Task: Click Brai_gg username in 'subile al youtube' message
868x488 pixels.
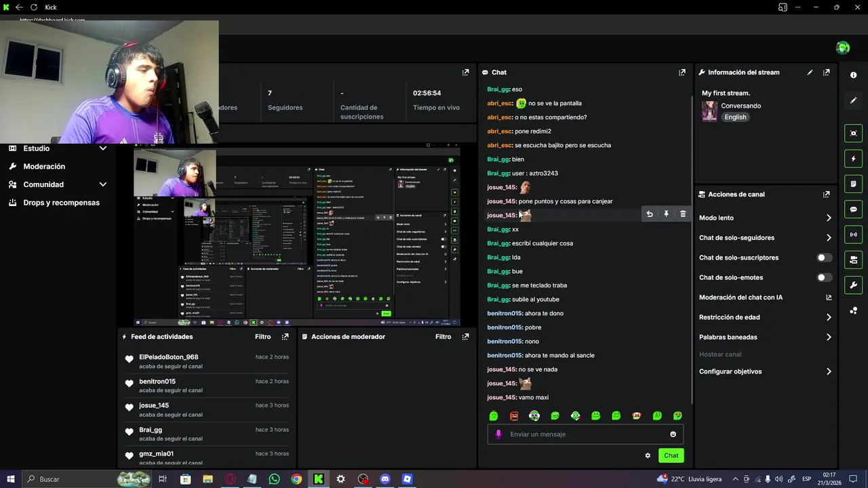Action: pyautogui.click(x=498, y=300)
